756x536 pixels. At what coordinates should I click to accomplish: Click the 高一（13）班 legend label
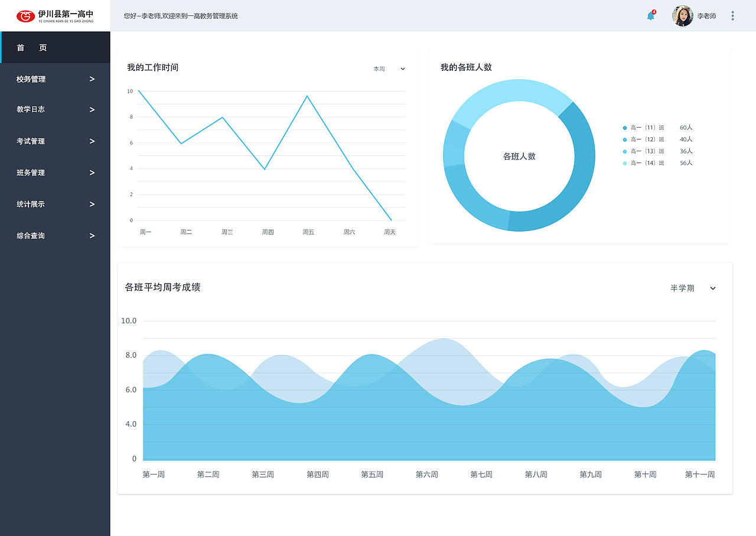click(647, 151)
